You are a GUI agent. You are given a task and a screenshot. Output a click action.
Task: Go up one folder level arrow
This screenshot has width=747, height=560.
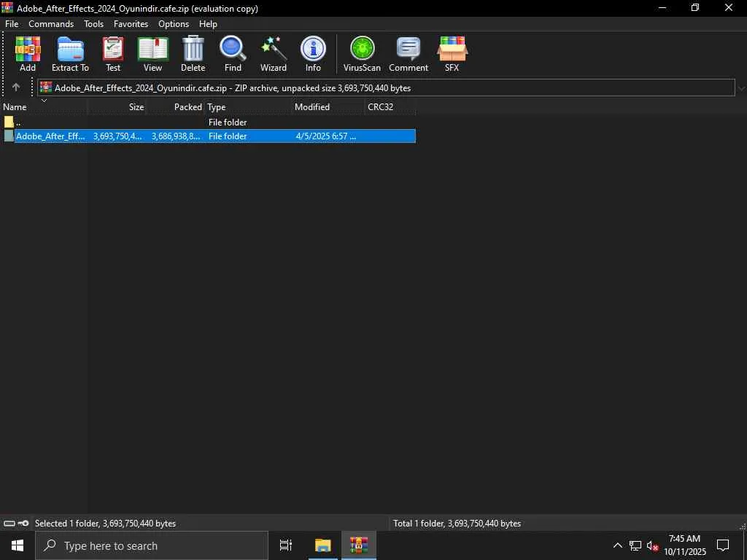16,87
